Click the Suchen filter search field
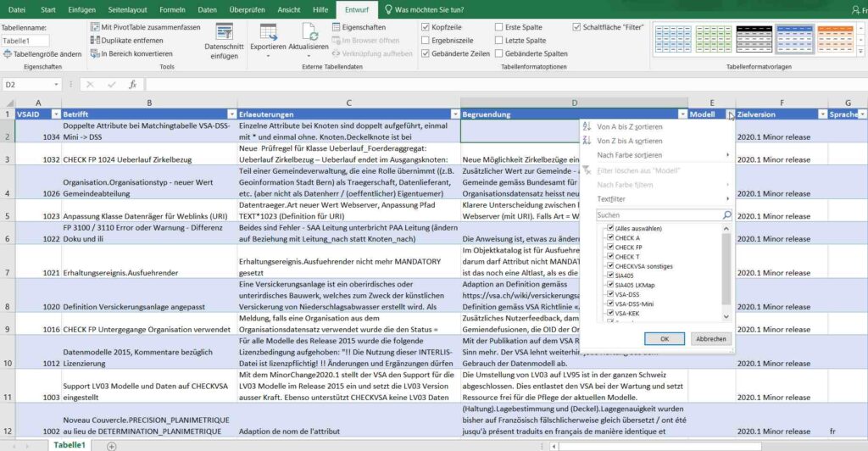The width and height of the screenshot is (868, 451). 659,215
